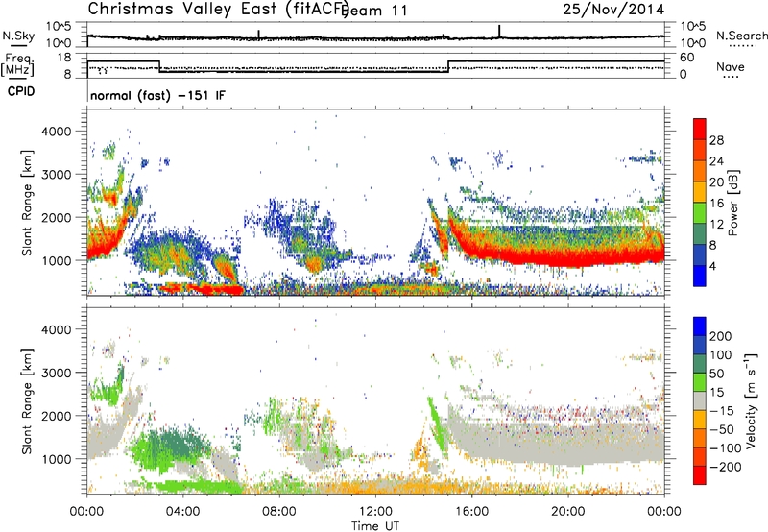
Task: Click the '4' tick on Power colorbar
Action: pos(712,267)
